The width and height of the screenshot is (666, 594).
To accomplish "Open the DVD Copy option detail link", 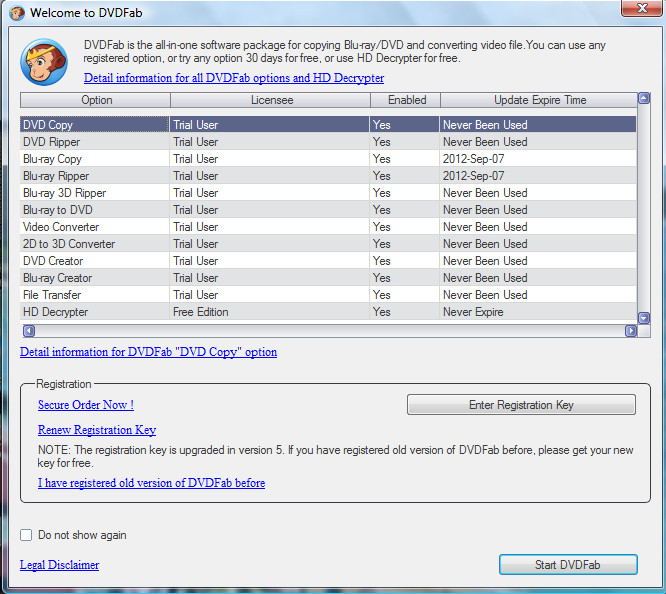I will pos(148,352).
